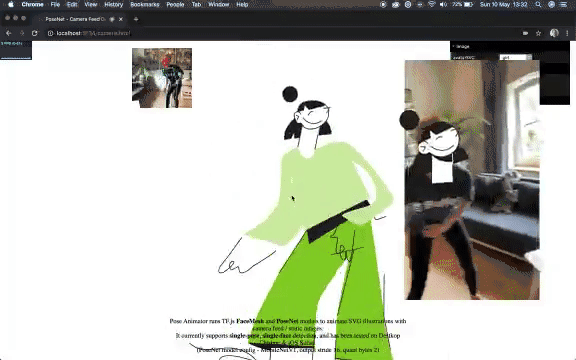Click the FPS stats panel
Screen dimensions: 576x360
(x=16, y=50)
